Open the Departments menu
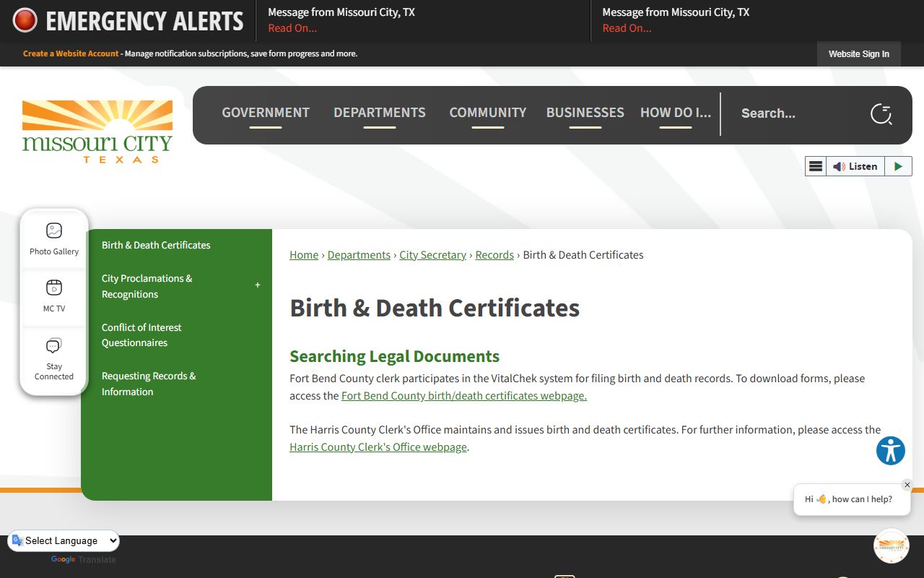 pos(380,113)
